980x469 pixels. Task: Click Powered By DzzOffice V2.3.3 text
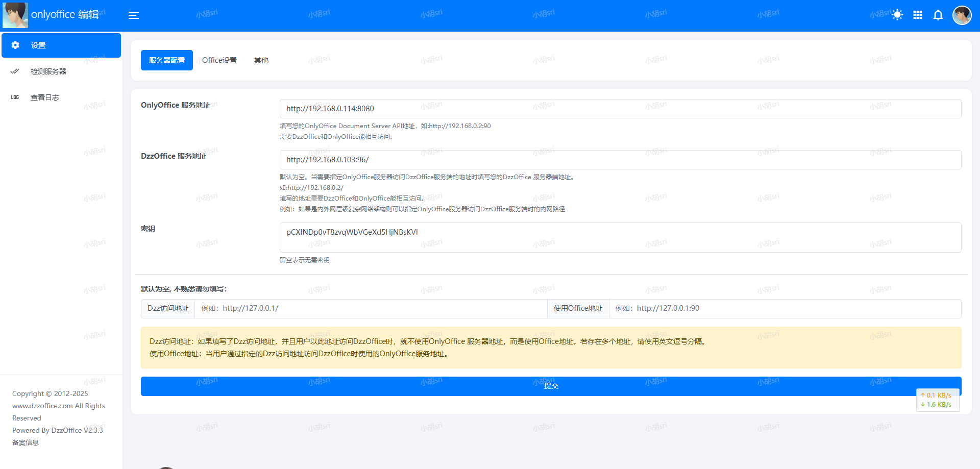click(x=58, y=431)
